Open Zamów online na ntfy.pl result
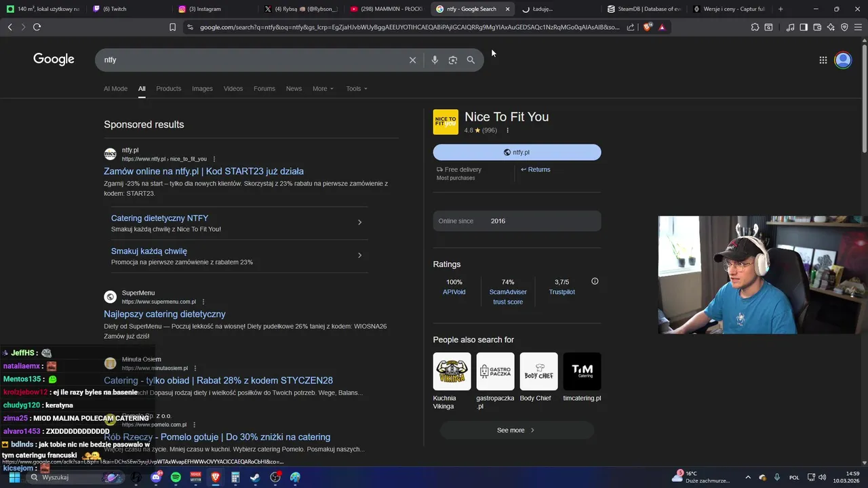The height and width of the screenshot is (488, 868). coord(203,171)
